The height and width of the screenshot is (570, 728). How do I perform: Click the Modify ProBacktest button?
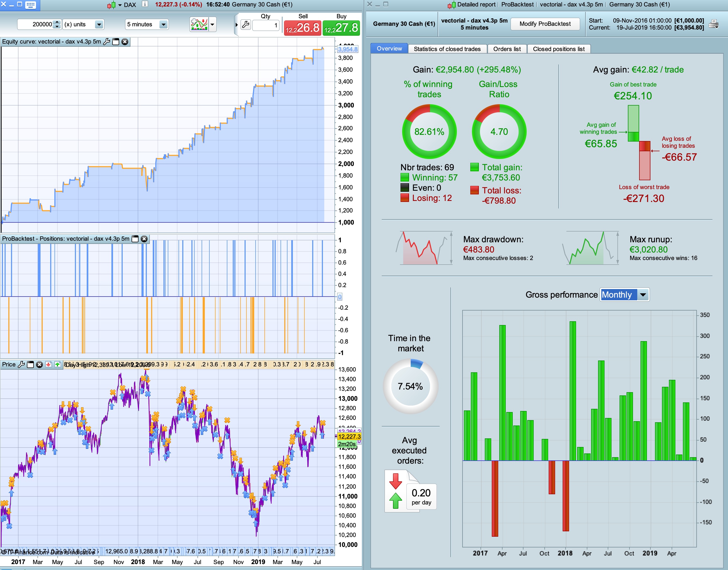click(545, 24)
